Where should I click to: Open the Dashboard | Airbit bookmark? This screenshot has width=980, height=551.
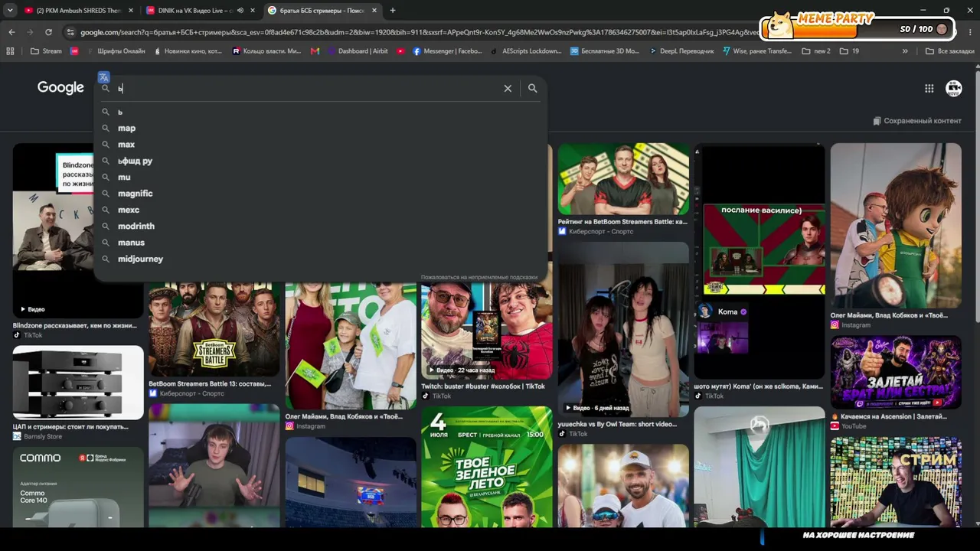click(358, 51)
